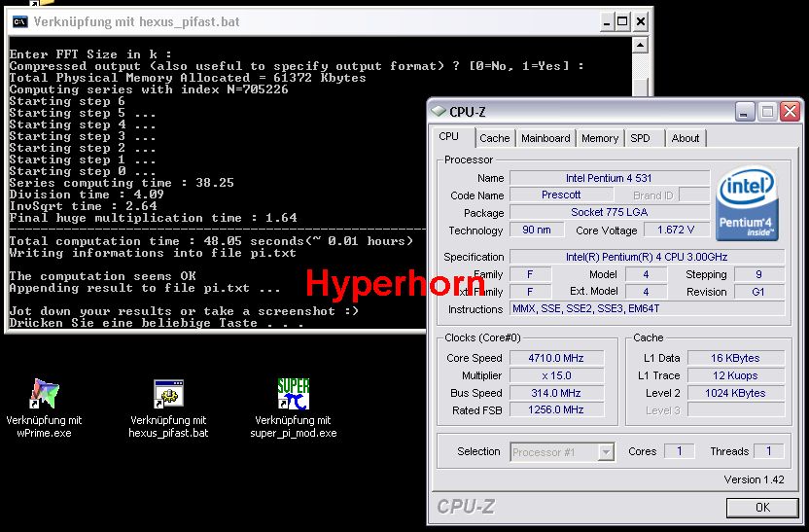Viewport: 809px width, 532px height.
Task: Click the Technology value '90 nm'
Action: pyautogui.click(x=537, y=230)
